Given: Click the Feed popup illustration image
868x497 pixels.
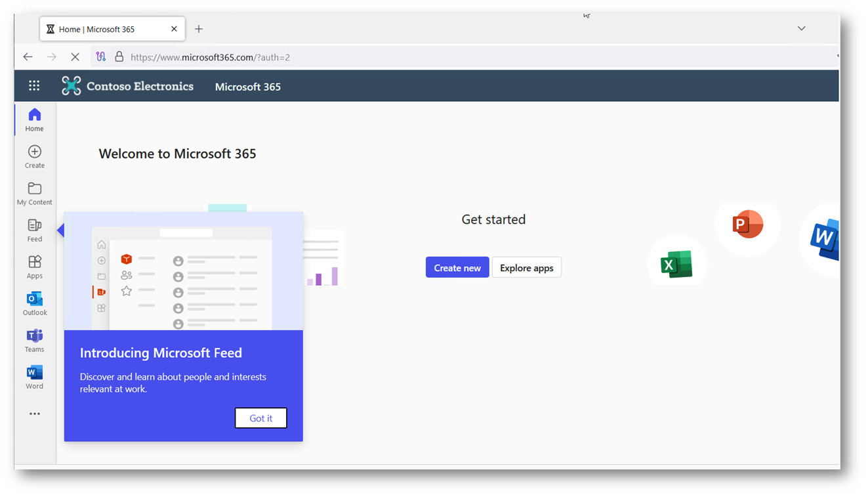Looking at the screenshot, I should click(184, 271).
